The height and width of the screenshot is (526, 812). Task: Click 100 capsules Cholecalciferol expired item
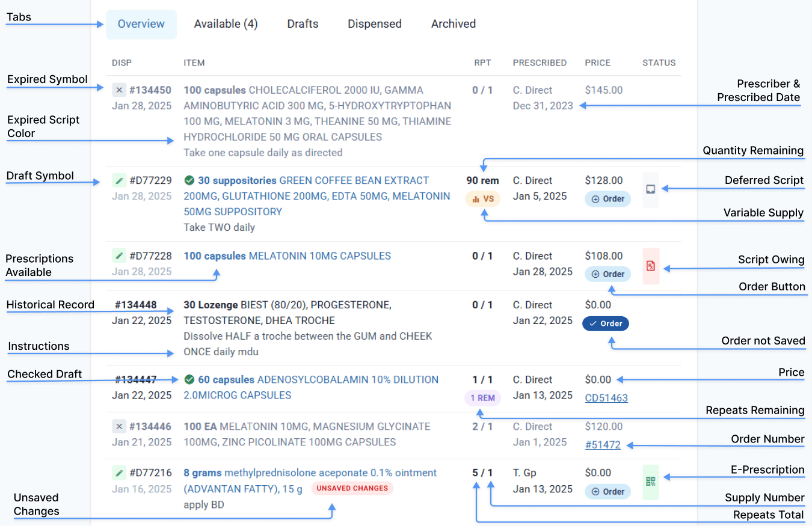pos(318,114)
